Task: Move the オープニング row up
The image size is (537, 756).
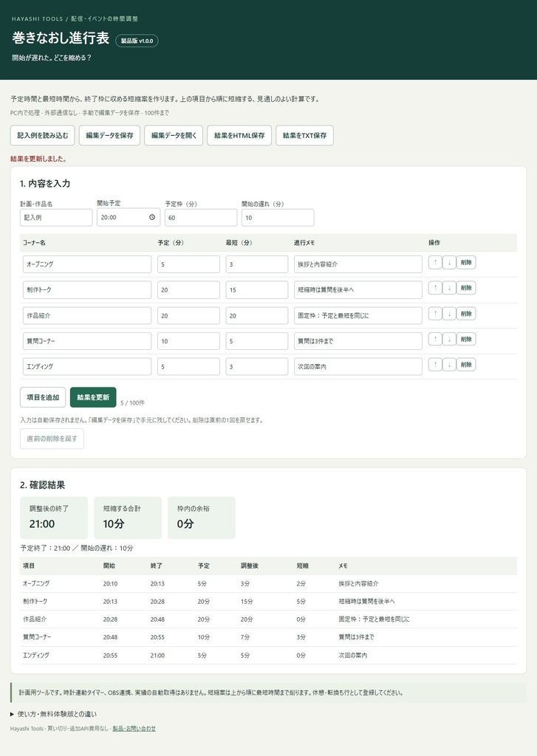Action: [x=435, y=262]
